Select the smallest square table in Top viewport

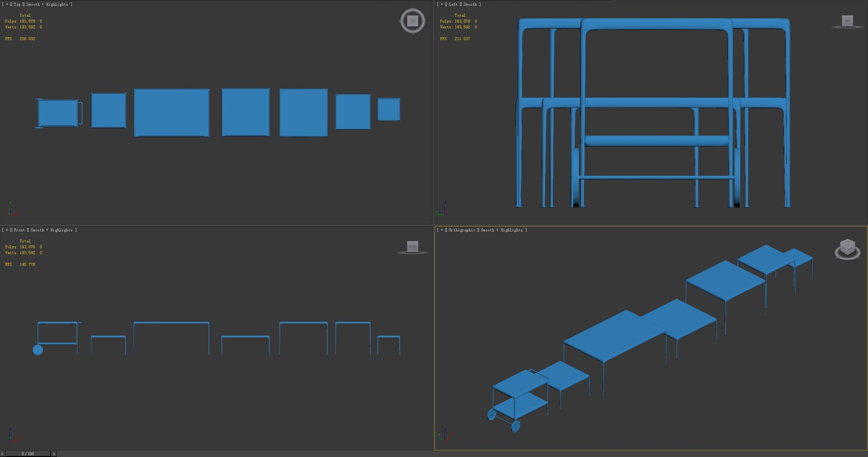pos(389,109)
